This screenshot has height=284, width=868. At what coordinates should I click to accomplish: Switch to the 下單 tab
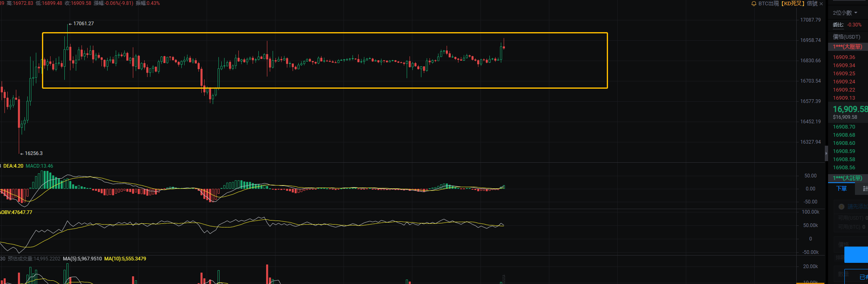841,188
